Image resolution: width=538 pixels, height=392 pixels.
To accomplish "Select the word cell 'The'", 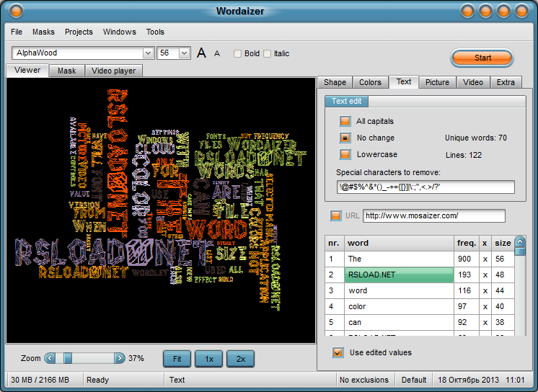I will click(399, 259).
